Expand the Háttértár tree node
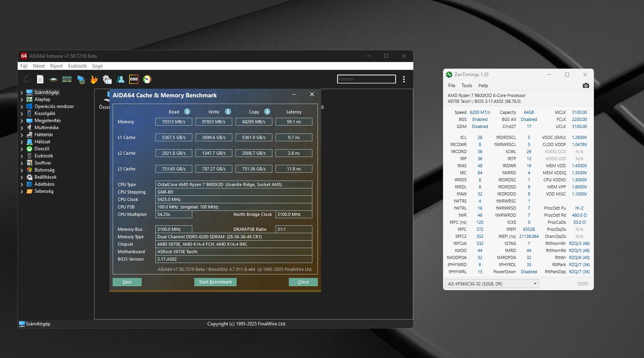Screen dimensions: 644x358 (22, 135)
